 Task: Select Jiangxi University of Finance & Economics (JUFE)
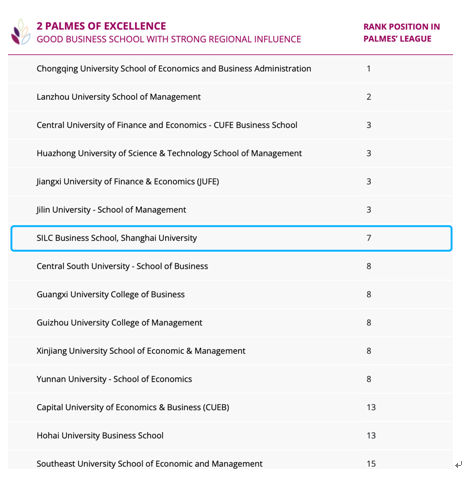pos(128,182)
